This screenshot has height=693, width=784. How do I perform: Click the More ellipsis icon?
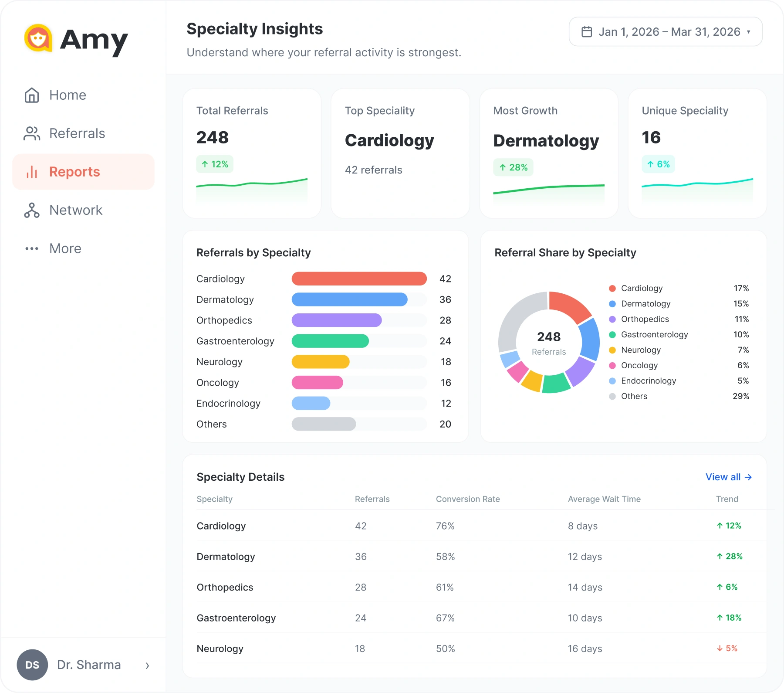pos(32,248)
